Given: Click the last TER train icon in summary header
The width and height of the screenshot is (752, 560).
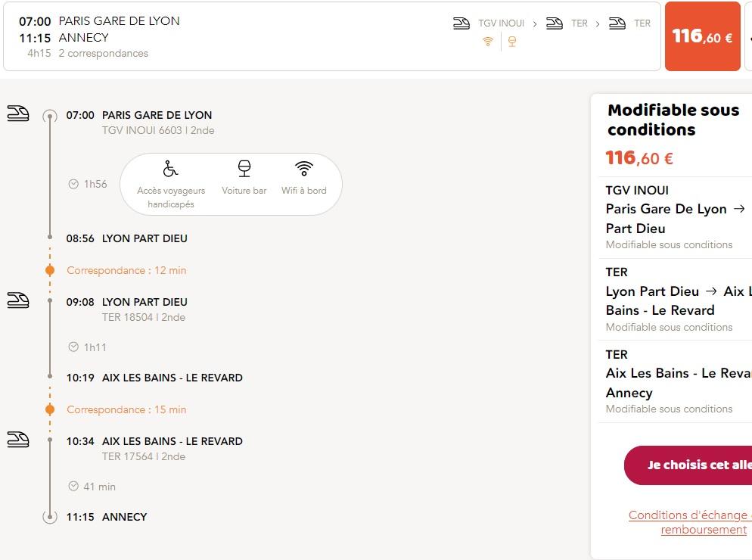Looking at the screenshot, I should [617, 23].
